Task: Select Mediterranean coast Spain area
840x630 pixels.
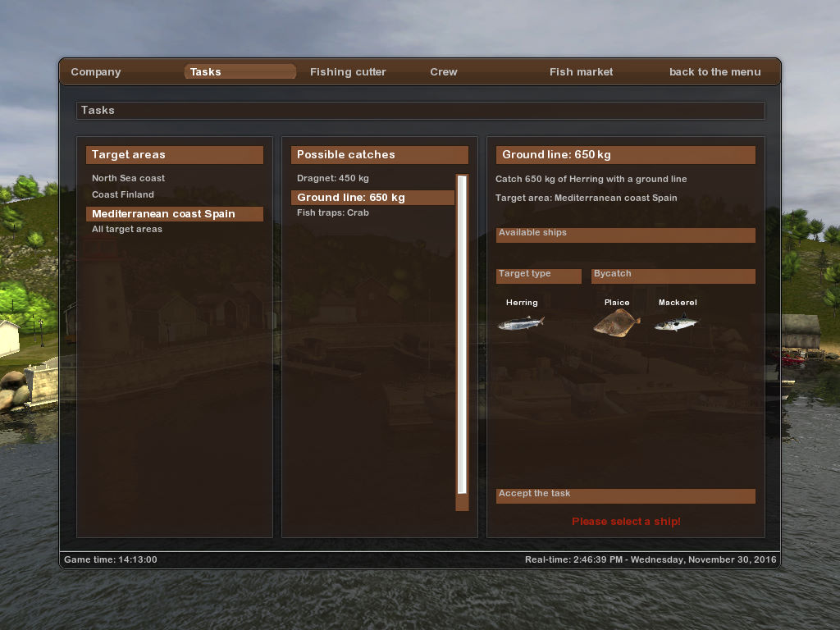Action: click(x=175, y=214)
